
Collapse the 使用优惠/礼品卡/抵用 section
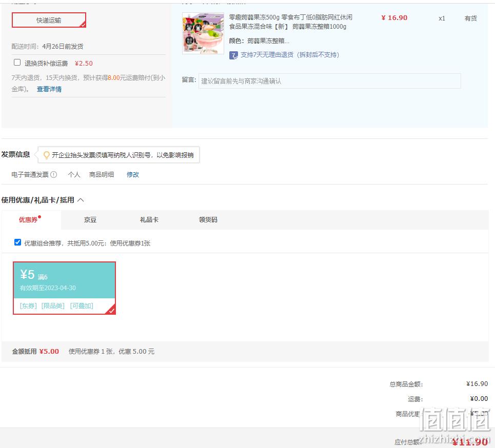pos(81,200)
